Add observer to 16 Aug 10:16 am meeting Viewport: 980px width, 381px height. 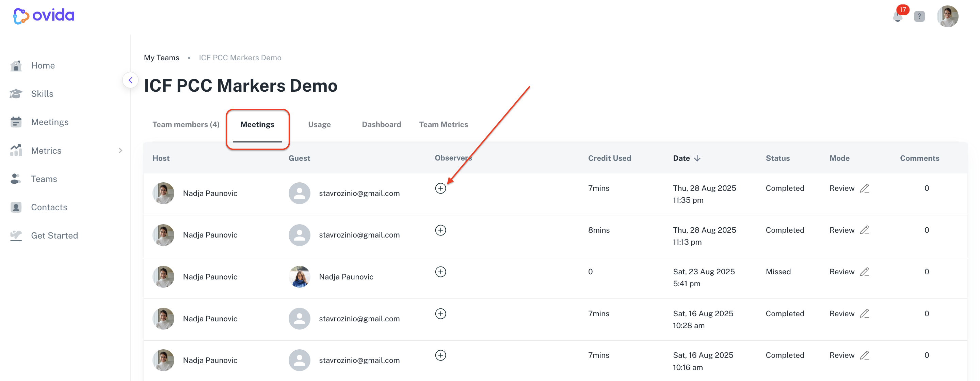[440, 355]
